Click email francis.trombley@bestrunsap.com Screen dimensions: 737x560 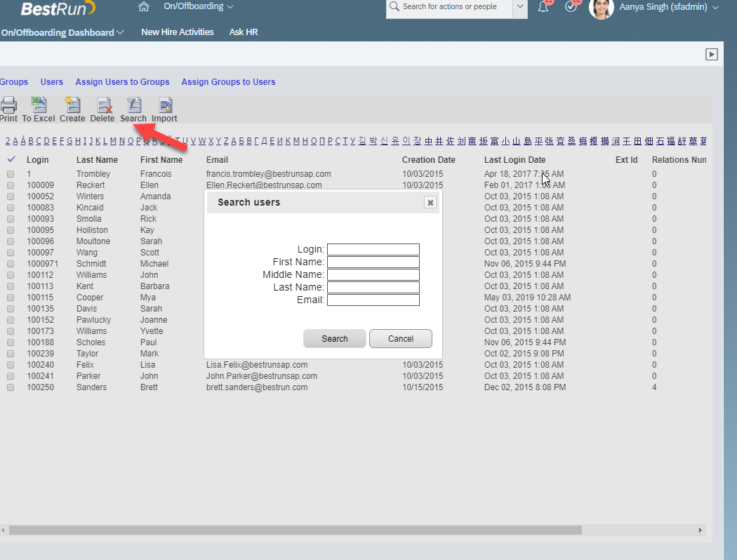pyautogui.click(x=268, y=174)
